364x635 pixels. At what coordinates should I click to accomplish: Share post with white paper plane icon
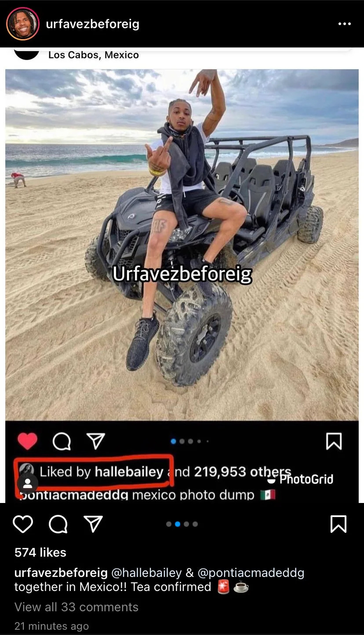[93, 524]
